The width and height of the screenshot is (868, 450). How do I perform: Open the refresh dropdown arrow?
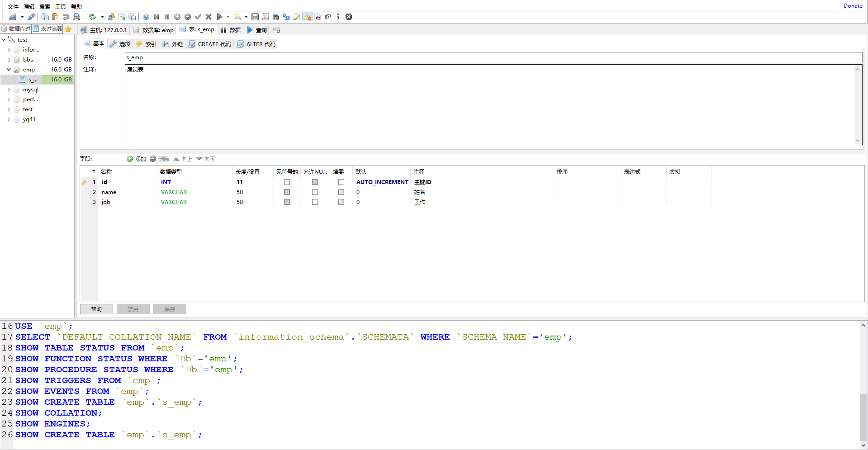click(x=102, y=17)
